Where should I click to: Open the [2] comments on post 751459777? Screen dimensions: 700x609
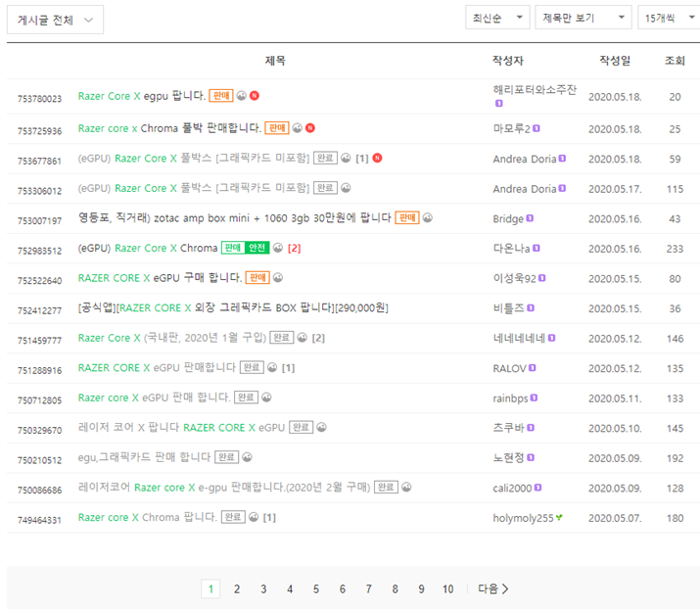pyautogui.click(x=318, y=338)
